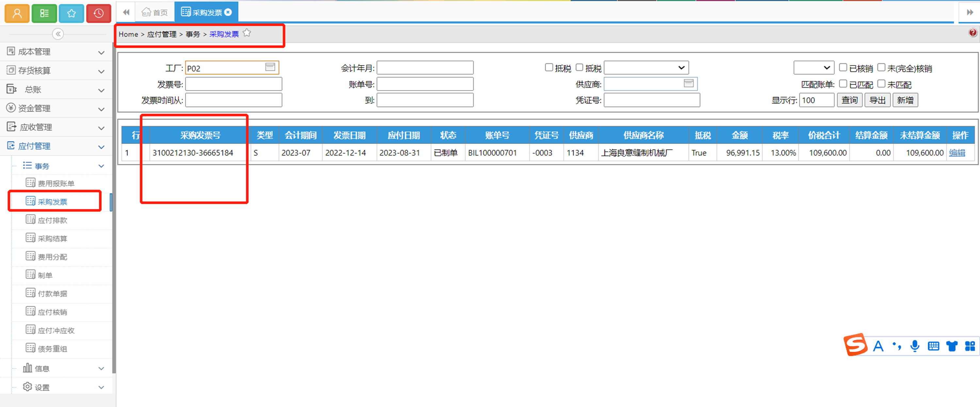This screenshot has width=980, height=407.
Task: Open 应付核销 in the sidebar
Action: click(53, 312)
